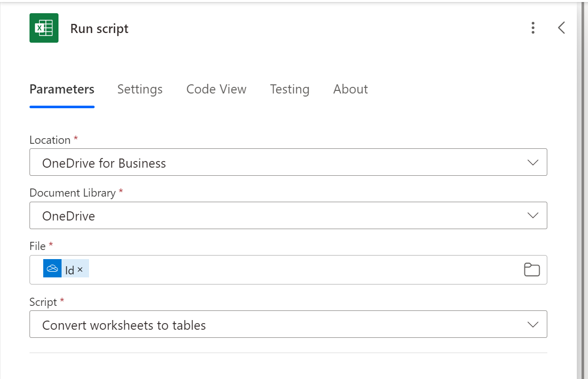Open the Code View tab

216,89
